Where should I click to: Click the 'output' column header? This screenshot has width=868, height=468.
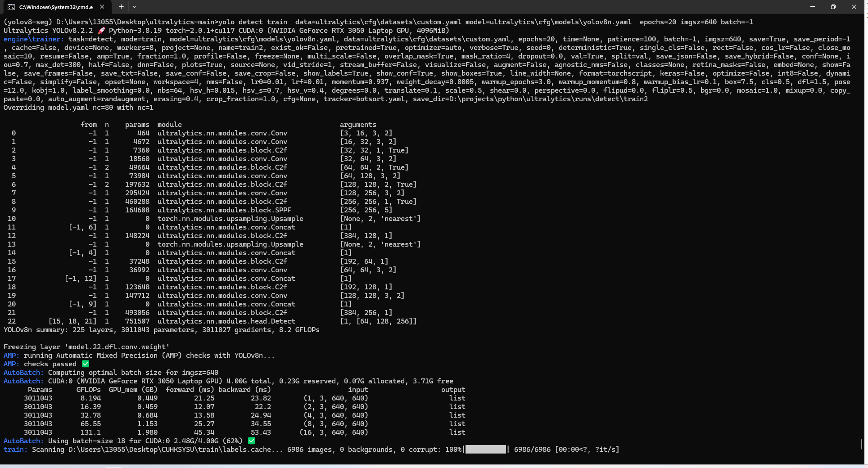(x=453, y=390)
